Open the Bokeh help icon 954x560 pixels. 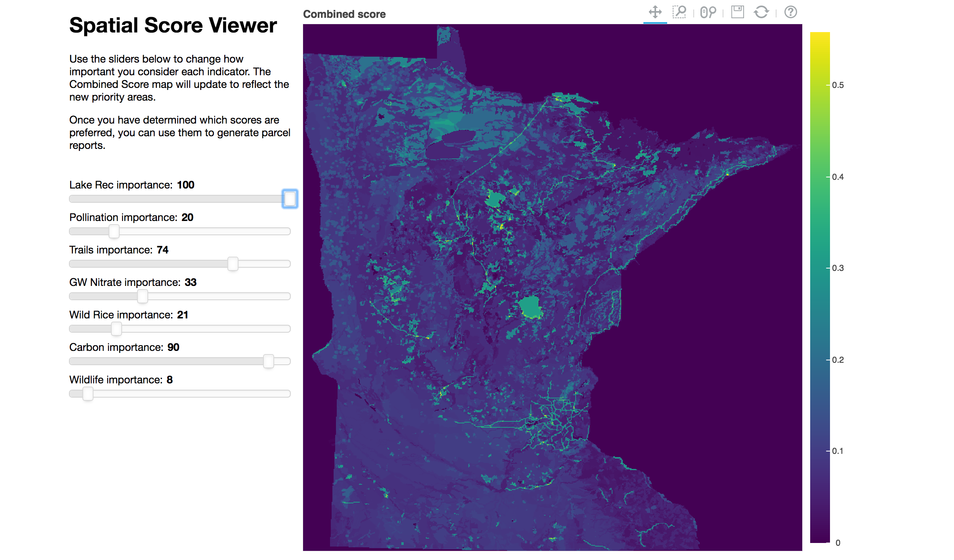[x=790, y=12]
